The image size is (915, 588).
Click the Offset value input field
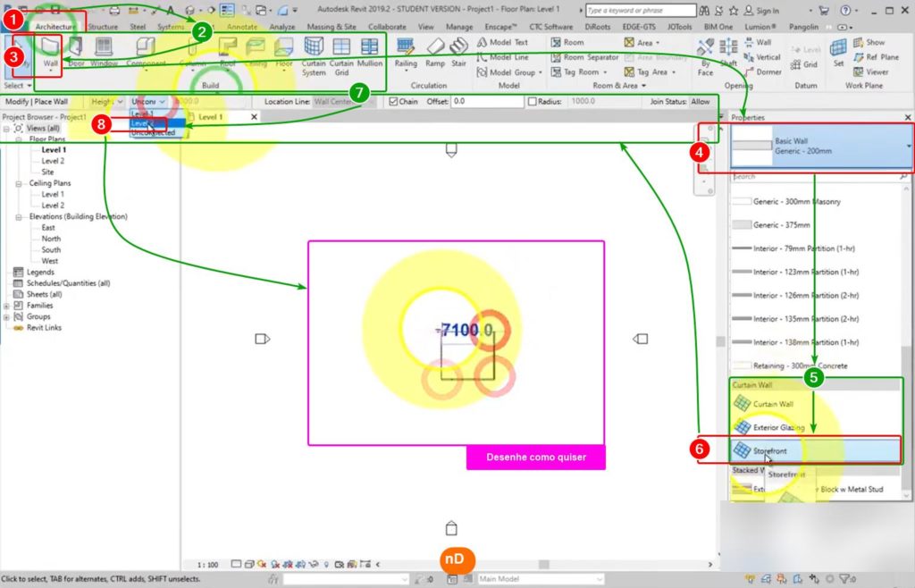[486, 102]
